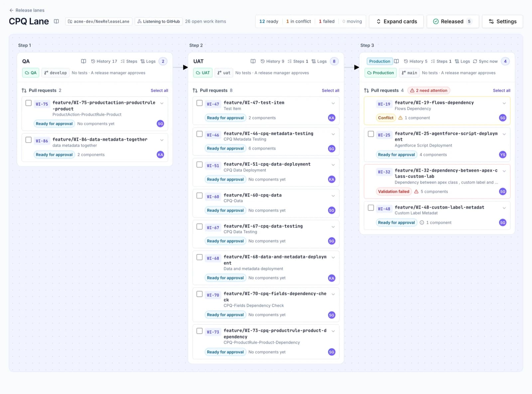Expand the WI-75 card chevron
532x394 pixels.
(x=162, y=103)
